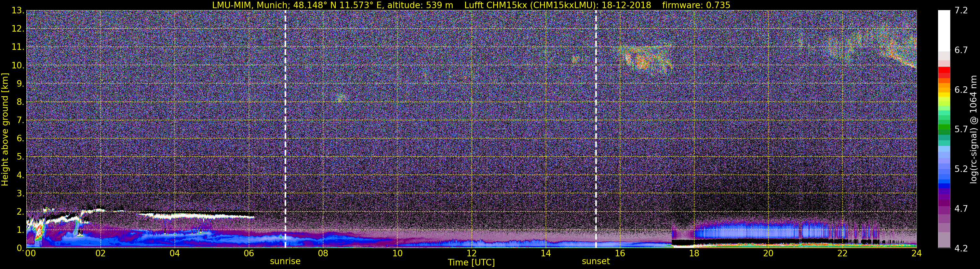980x269 pixels.
Task: Click the time axis tick label 16
Action: 620,254
